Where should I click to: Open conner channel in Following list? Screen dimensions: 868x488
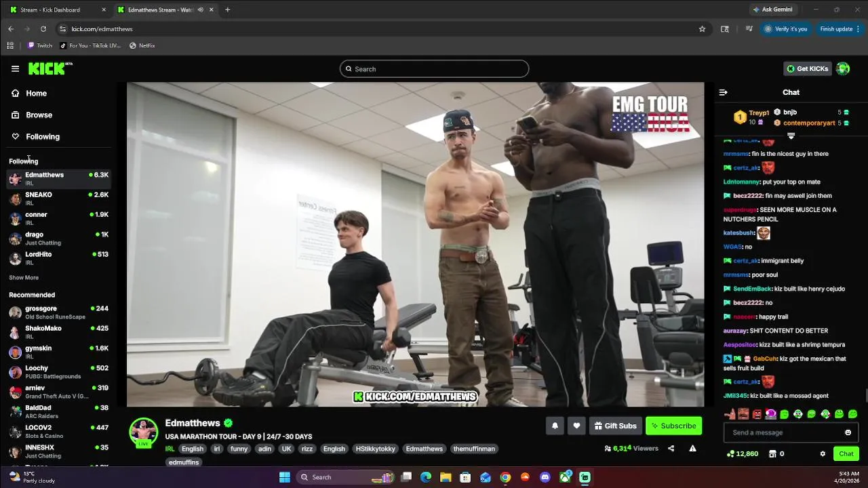58,218
